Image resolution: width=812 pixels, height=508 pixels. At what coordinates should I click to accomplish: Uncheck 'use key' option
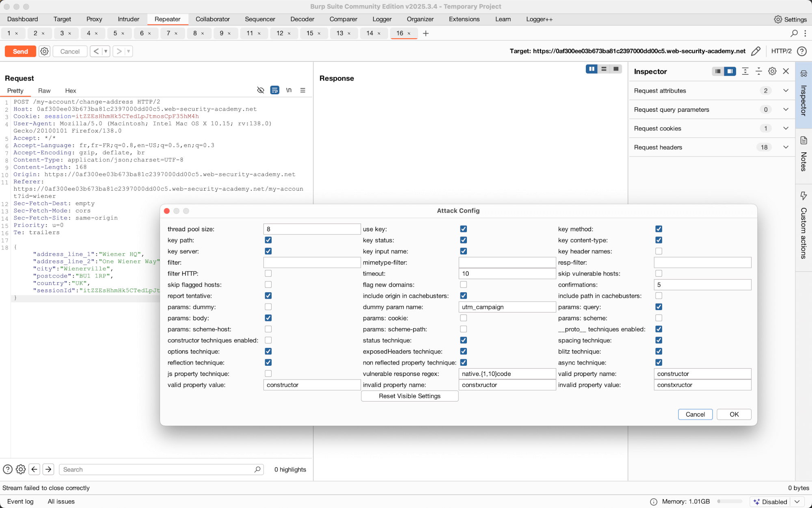tap(463, 229)
